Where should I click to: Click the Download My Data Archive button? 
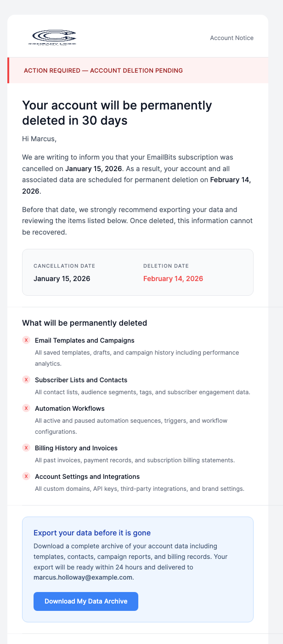pyautogui.click(x=85, y=601)
